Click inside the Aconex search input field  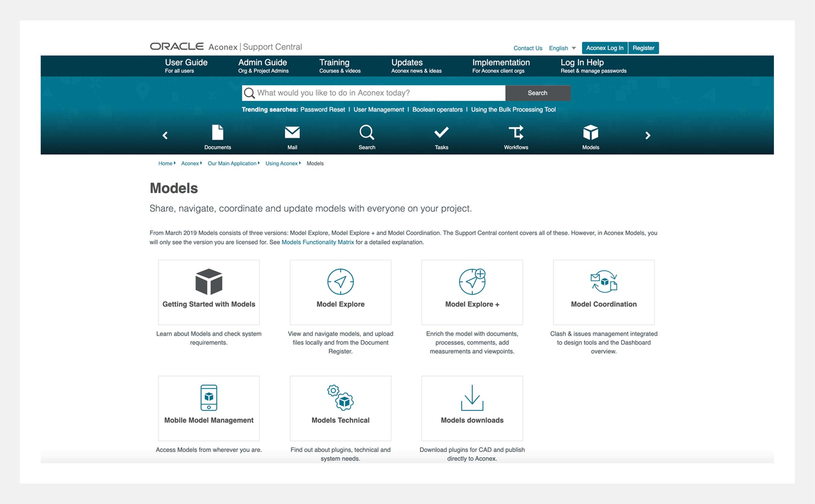tap(374, 93)
